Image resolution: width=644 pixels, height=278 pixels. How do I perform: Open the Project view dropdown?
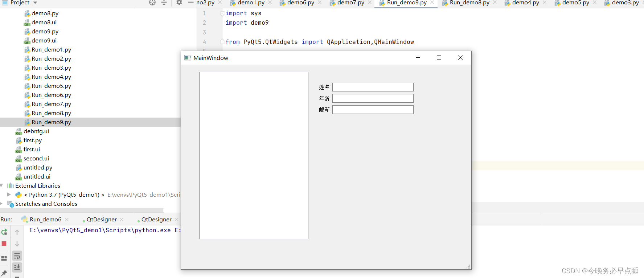click(35, 3)
